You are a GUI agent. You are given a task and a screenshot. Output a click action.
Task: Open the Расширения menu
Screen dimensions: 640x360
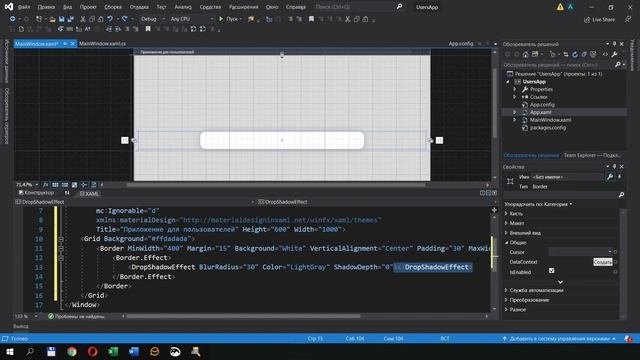click(243, 7)
